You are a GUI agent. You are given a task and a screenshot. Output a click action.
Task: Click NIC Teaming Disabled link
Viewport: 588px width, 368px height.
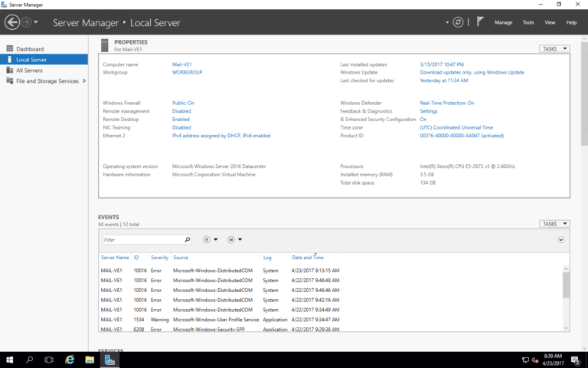point(181,128)
